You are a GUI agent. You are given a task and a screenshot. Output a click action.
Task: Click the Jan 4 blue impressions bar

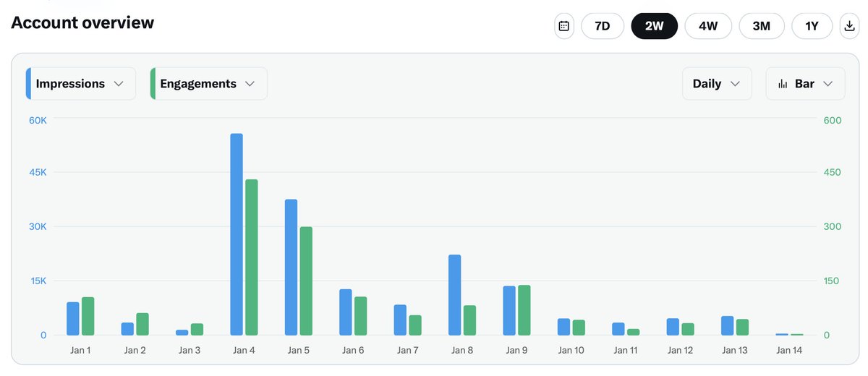[x=237, y=234]
